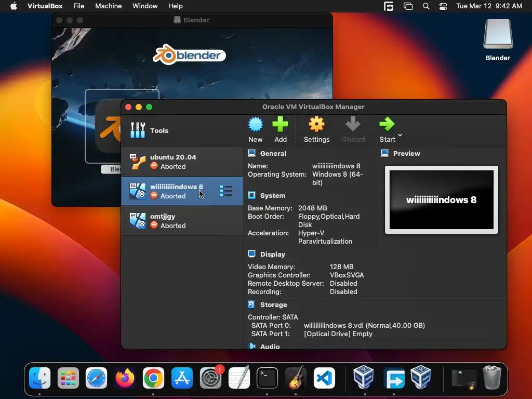
Task: Click the Preview monitor icon
Action: tap(385, 153)
